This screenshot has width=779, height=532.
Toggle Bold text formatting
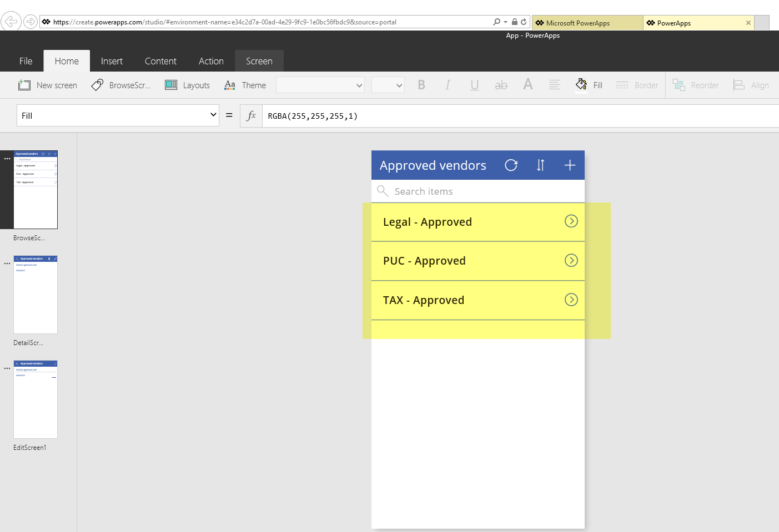tap(421, 85)
